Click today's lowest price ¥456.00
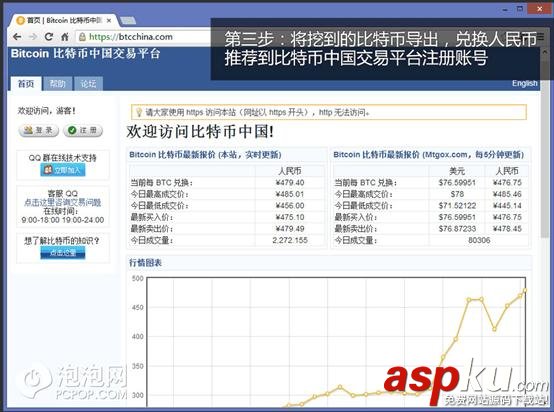 pos(290,206)
